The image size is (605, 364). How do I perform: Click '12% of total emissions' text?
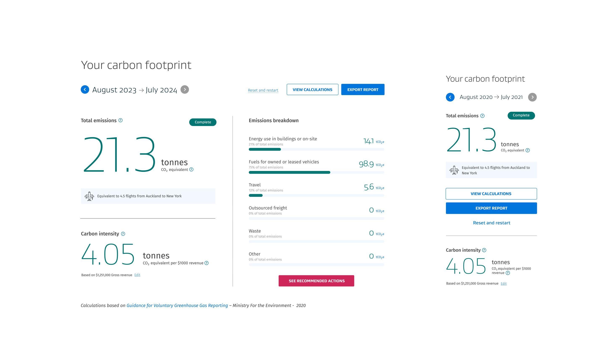[266, 190]
